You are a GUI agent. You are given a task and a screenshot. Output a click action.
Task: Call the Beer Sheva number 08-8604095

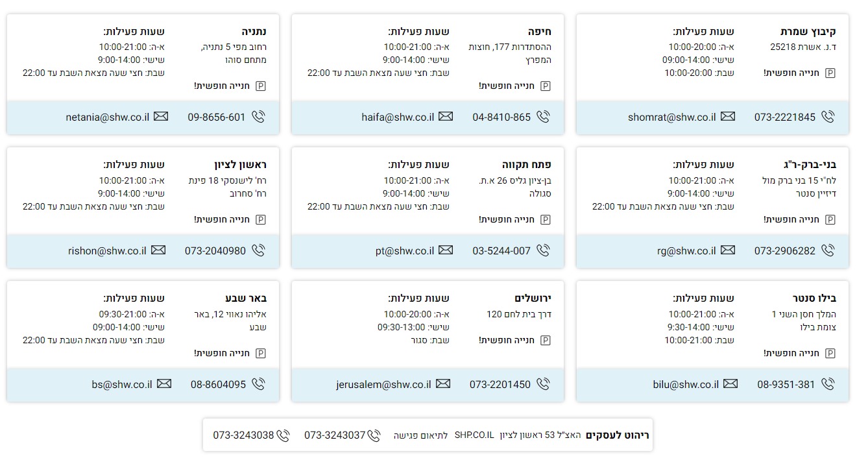click(x=218, y=384)
